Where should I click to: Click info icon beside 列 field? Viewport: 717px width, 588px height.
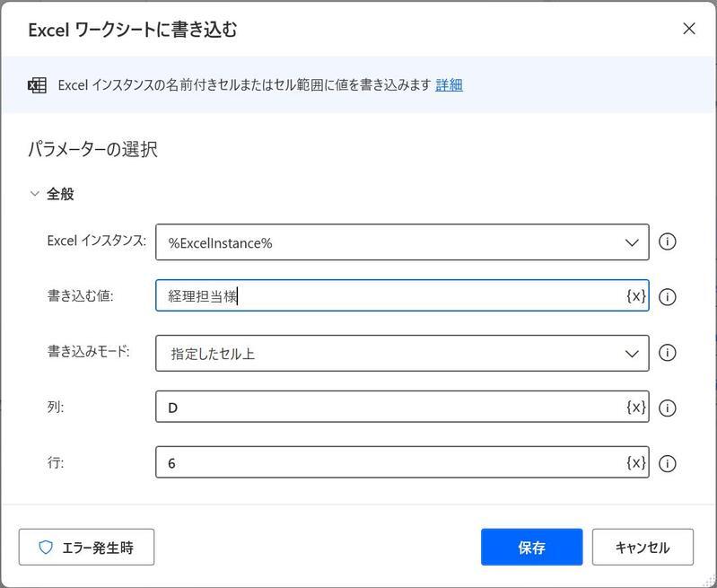tap(667, 408)
